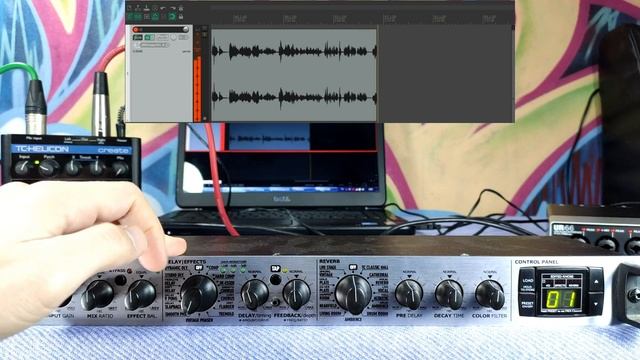
Task: Click the up arrow beside the preset display
Action: pos(596,281)
